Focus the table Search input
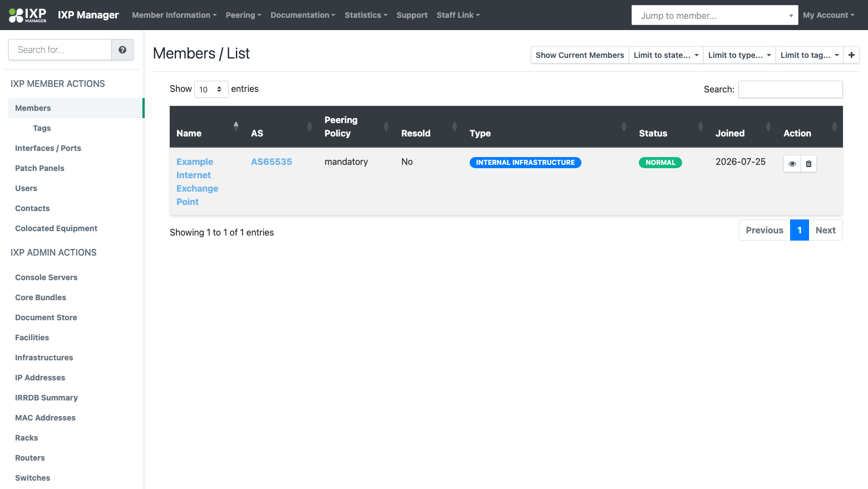 [x=790, y=89]
